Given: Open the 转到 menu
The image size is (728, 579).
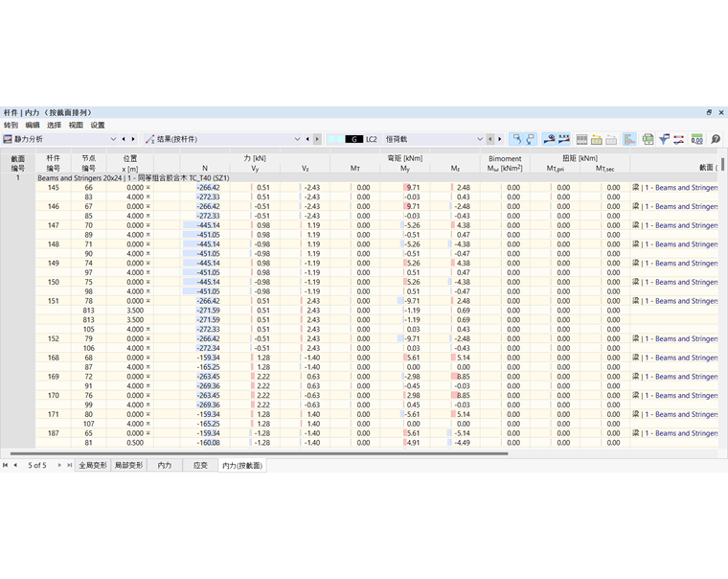Looking at the screenshot, I should [11, 125].
